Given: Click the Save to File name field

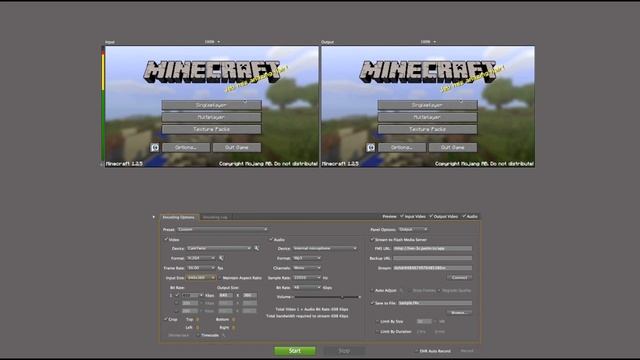Looking at the screenshot, I should click(435, 303).
